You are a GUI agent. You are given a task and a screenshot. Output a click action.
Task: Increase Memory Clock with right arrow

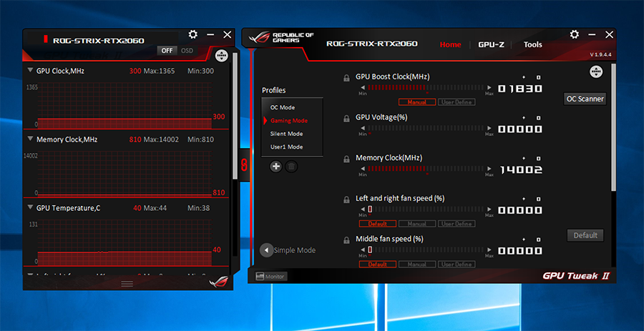[x=489, y=169]
